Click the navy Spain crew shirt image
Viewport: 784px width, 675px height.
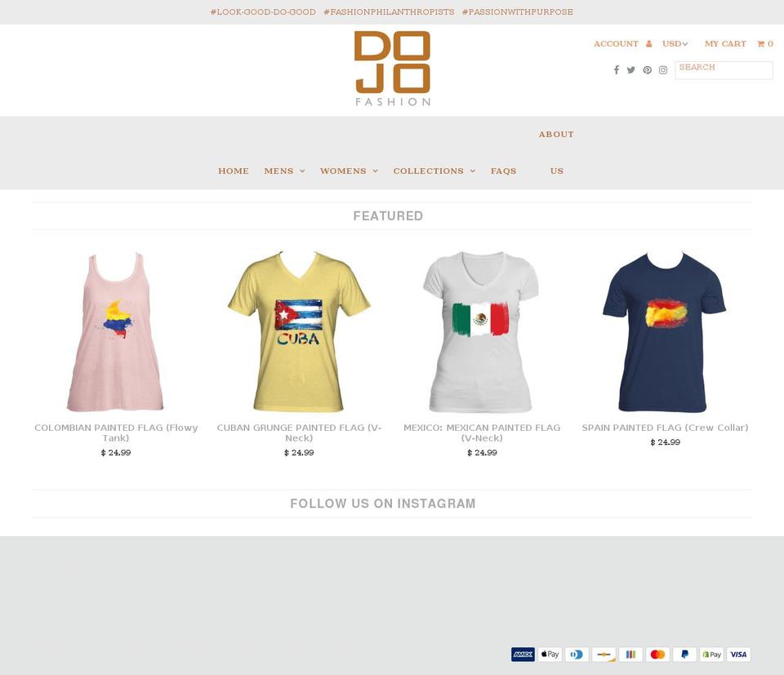[x=665, y=331]
